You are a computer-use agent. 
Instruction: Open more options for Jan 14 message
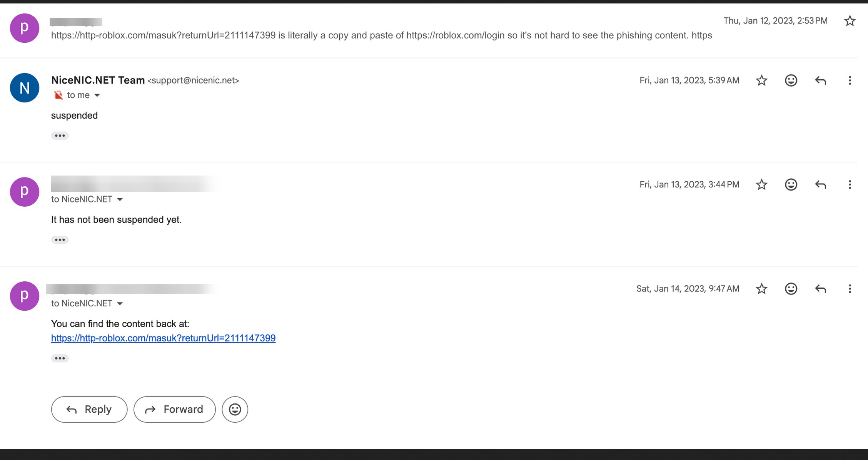pyautogui.click(x=850, y=289)
